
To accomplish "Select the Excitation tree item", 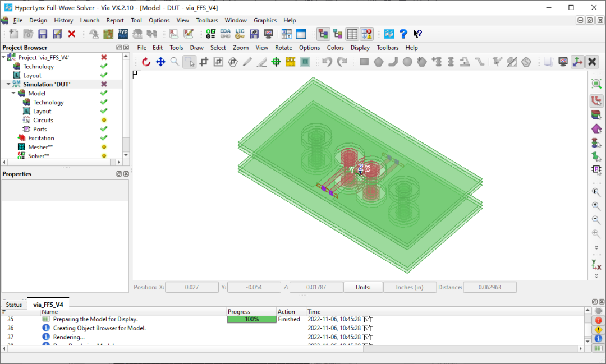I will click(x=41, y=139).
